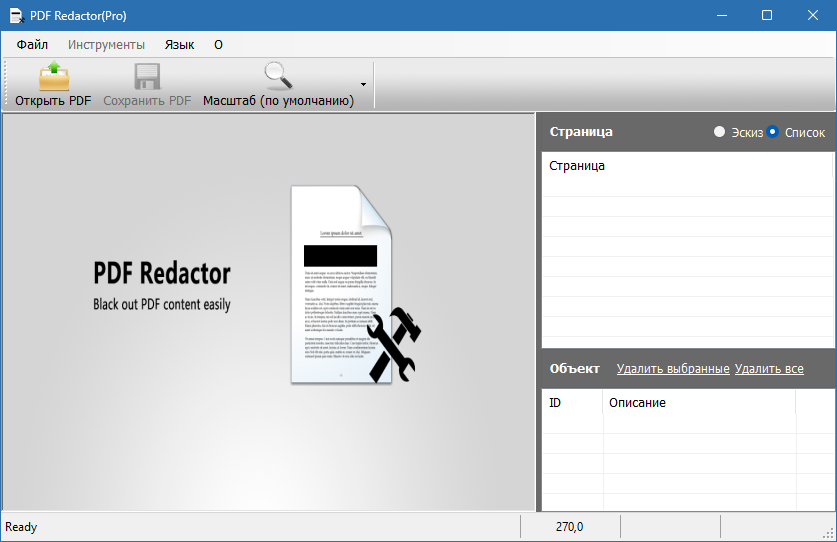Screen dimensions: 837x542
Task: Close the PDF Redactor window
Action: pyautogui.click(x=812, y=15)
